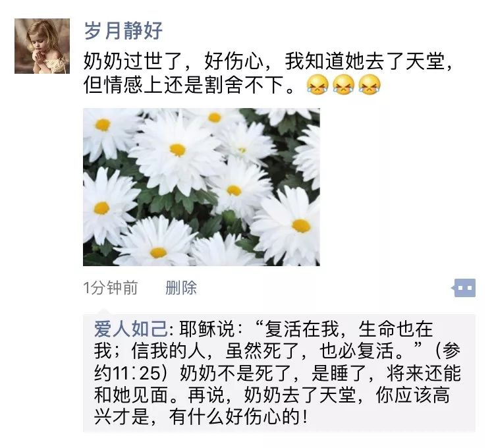Click the yellow center of a daisy

pos(178,150)
